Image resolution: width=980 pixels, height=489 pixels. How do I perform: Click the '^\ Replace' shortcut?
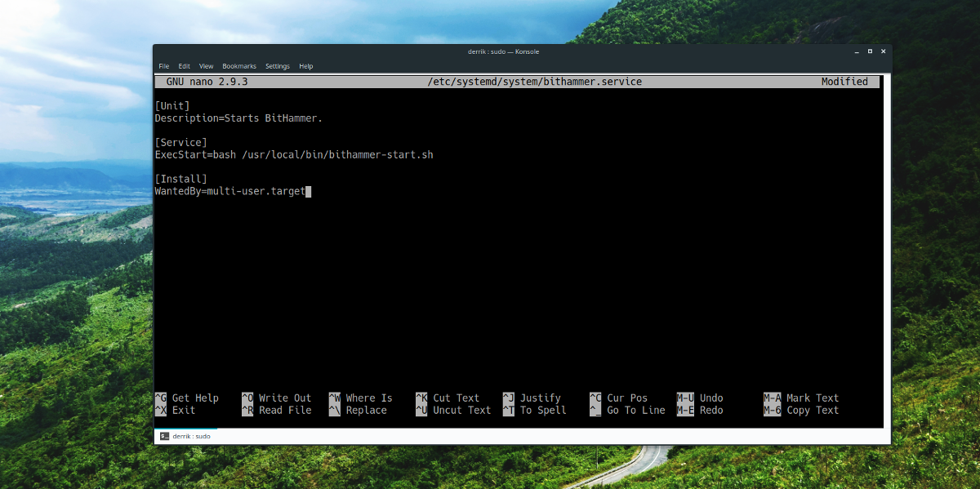pos(358,411)
